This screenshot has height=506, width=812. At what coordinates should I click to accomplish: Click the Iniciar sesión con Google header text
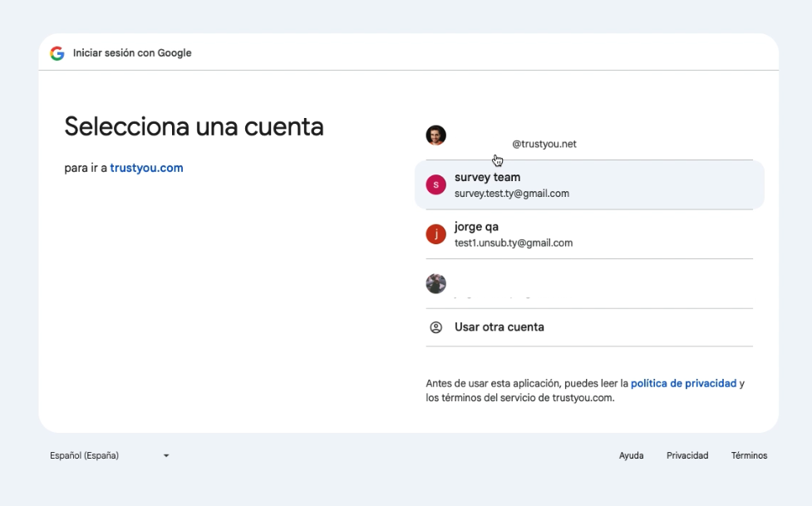coord(132,53)
